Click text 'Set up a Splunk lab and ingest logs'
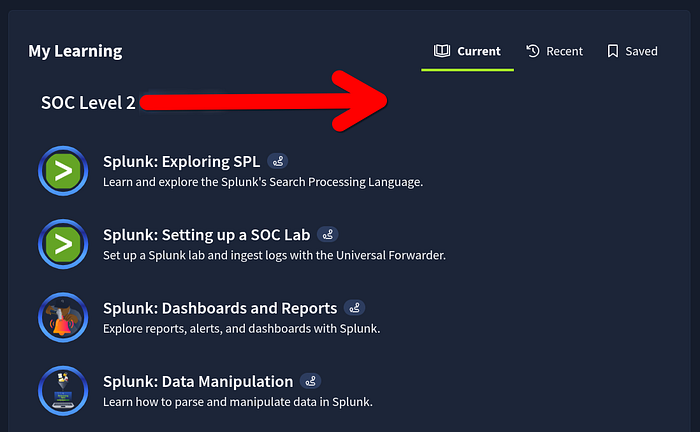 [195, 255]
